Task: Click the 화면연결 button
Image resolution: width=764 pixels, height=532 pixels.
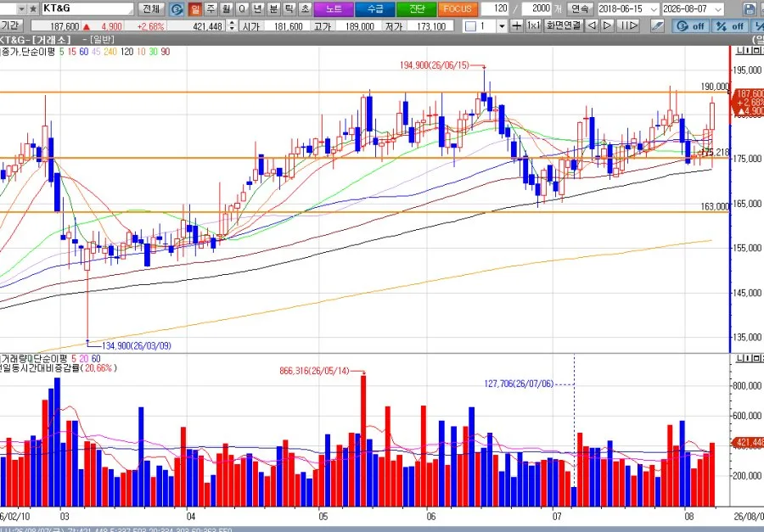Action: 564,25
